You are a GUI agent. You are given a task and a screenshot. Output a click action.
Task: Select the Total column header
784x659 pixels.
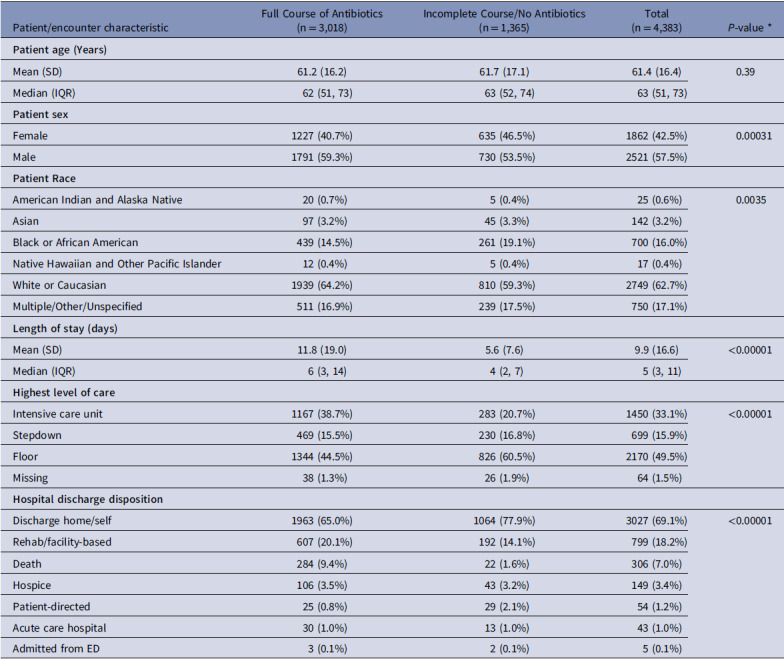pos(656,20)
